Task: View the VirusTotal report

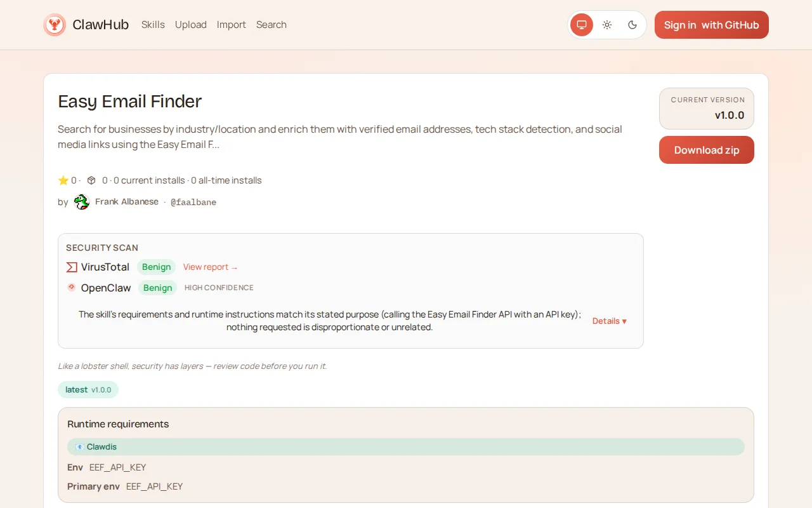Action: click(x=211, y=267)
